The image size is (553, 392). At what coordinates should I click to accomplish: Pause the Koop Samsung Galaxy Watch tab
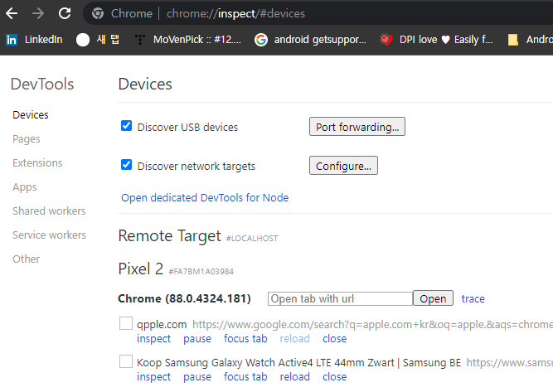197,377
